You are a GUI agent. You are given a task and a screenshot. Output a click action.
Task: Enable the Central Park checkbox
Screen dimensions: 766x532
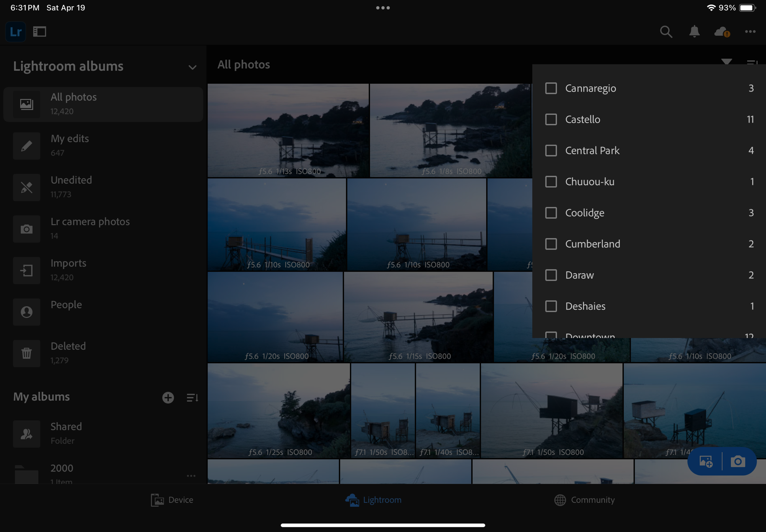pos(551,150)
